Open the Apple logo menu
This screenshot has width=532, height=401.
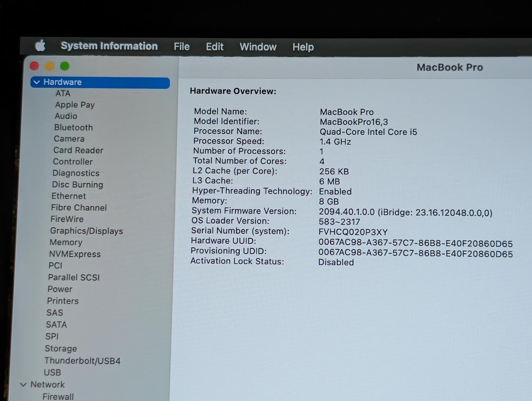pyautogui.click(x=40, y=46)
